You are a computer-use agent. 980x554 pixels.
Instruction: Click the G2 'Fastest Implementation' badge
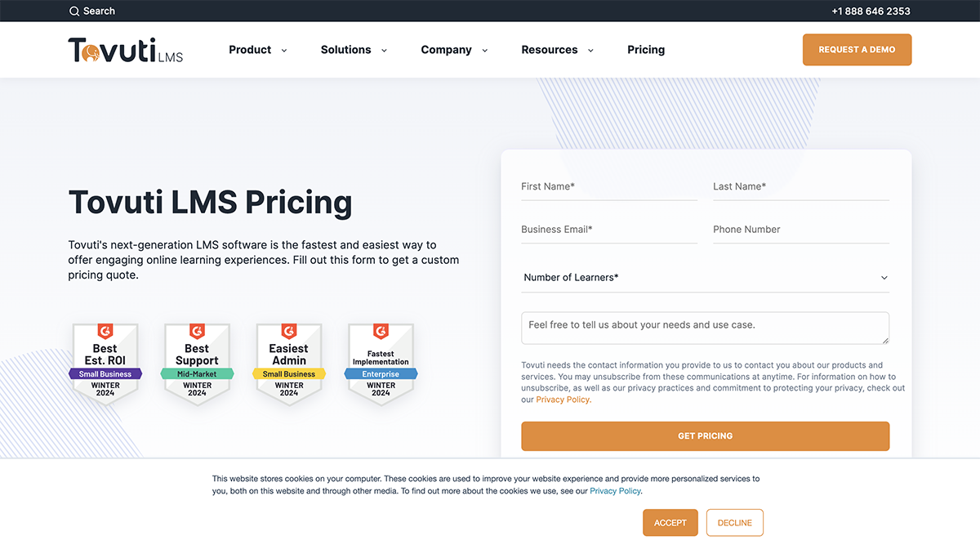tap(381, 362)
